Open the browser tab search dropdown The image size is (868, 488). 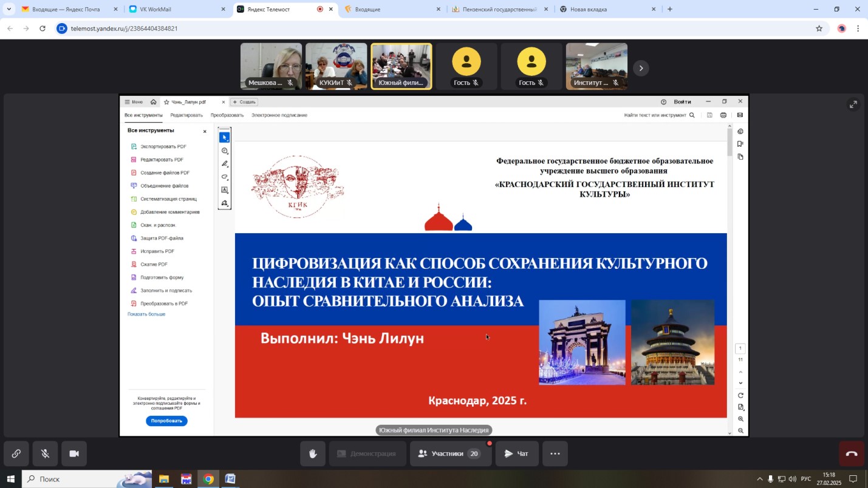[x=9, y=9]
